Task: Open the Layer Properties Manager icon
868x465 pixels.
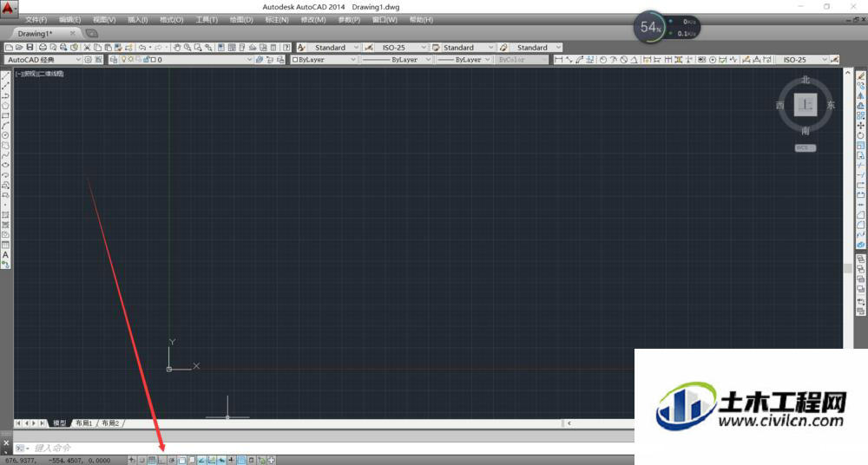Action: pyautogui.click(x=114, y=59)
